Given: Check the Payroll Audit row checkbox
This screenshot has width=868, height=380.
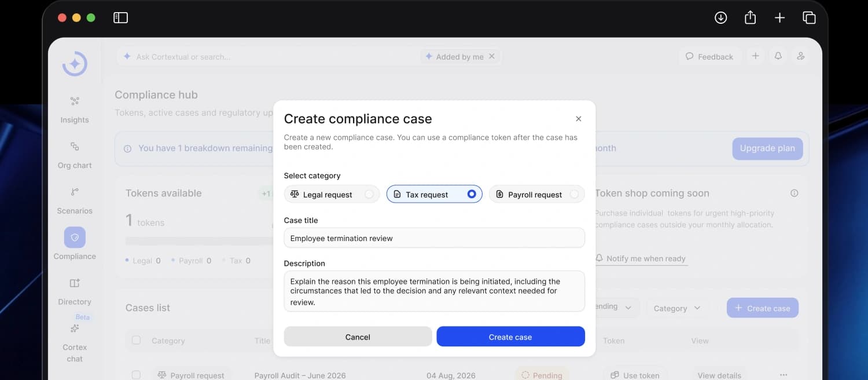Looking at the screenshot, I should [136, 375].
